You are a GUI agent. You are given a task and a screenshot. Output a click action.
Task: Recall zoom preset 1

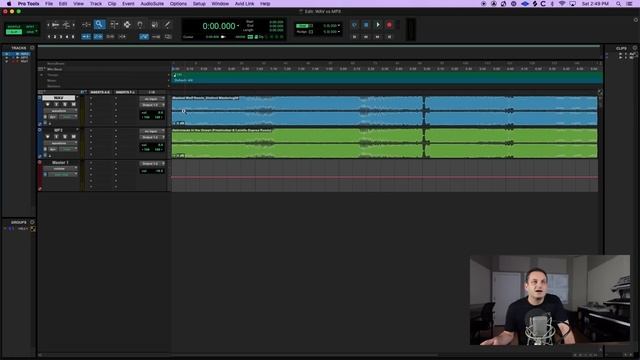49,37
